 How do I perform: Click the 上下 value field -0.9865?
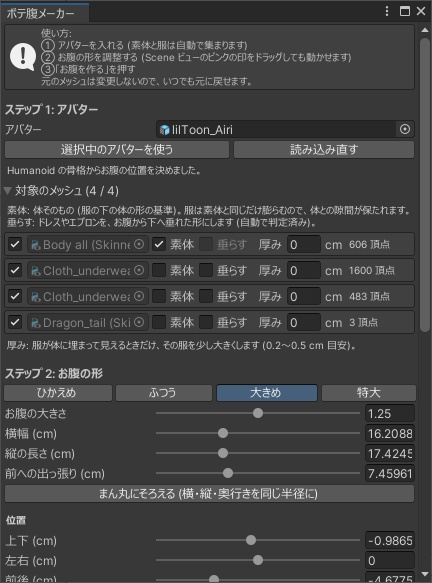(x=390, y=541)
